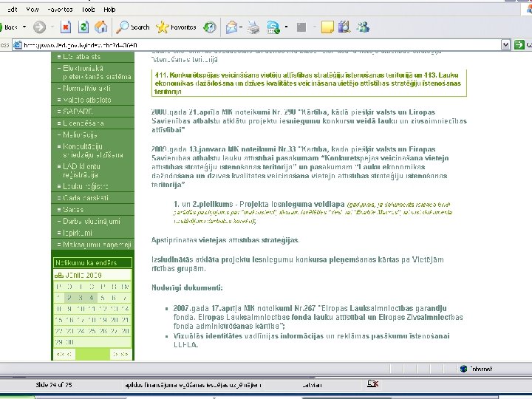
Task: Open the Favorites star button
Action: pyautogui.click(x=176, y=27)
